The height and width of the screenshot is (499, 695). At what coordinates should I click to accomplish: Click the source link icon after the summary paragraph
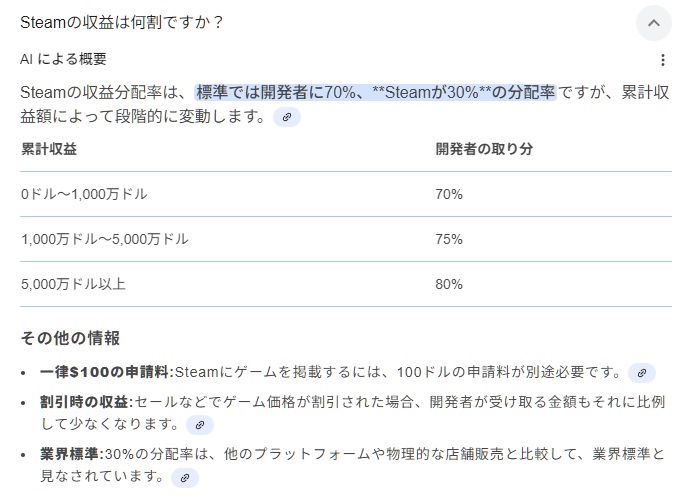pyautogui.click(x=287, y=118)
